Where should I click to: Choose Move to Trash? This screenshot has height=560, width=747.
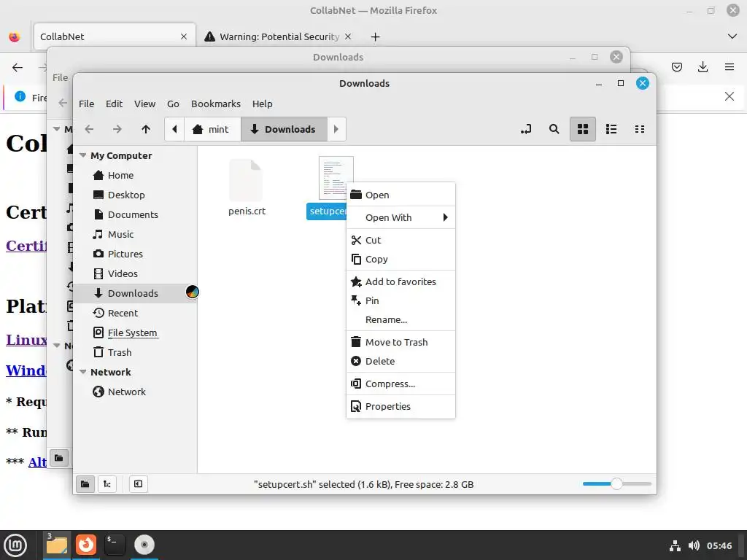[400, 342]
